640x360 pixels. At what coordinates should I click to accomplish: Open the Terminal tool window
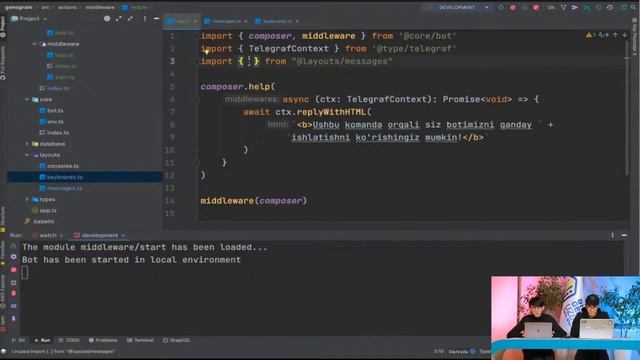pos(140,340)
